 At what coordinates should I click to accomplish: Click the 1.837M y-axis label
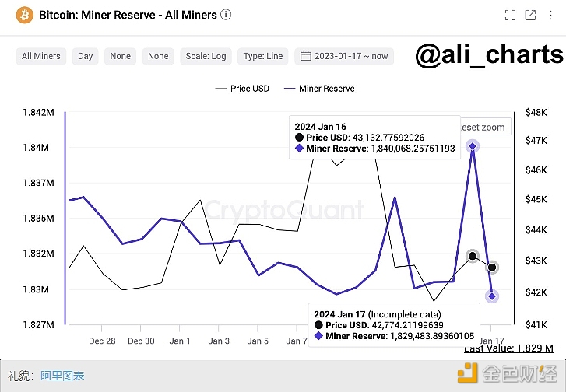coord(39,183)
